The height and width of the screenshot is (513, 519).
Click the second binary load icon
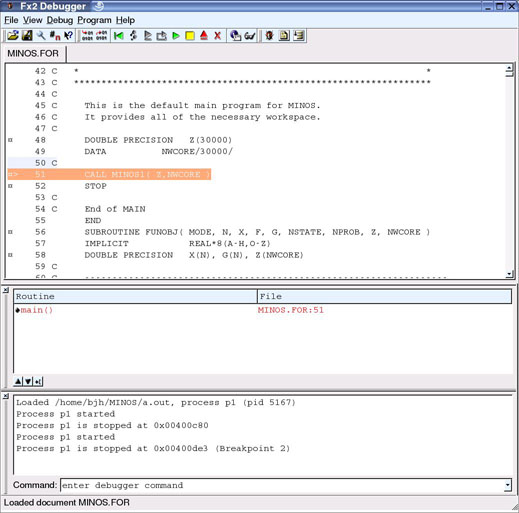pyautogui.click(x=101, y=35)
